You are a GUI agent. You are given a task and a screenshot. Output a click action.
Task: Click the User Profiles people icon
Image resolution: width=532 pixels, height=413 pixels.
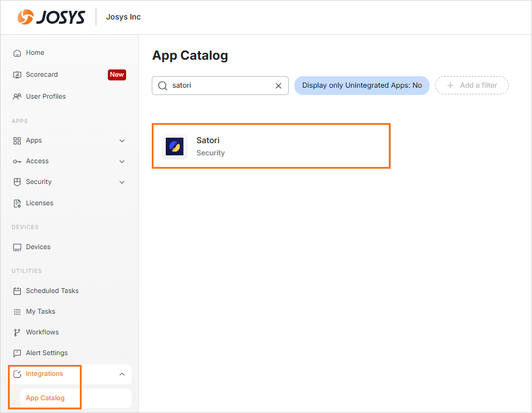pos(17,97)
